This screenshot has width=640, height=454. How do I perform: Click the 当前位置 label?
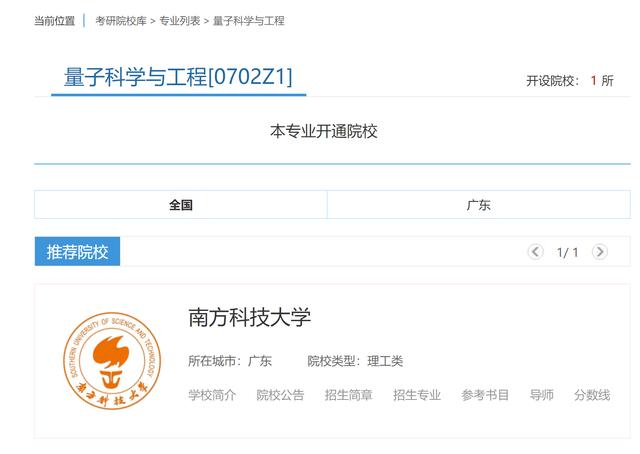(54, 21)
